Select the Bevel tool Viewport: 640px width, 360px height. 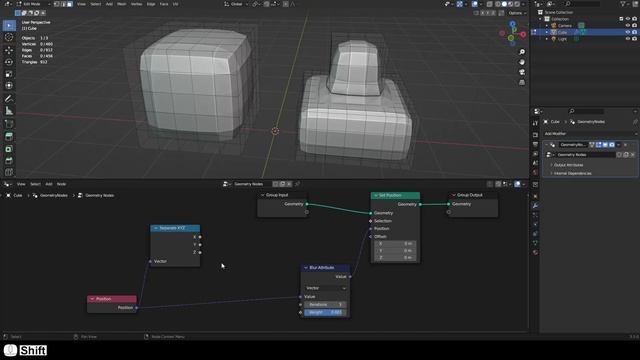click(x=9, y=161)
